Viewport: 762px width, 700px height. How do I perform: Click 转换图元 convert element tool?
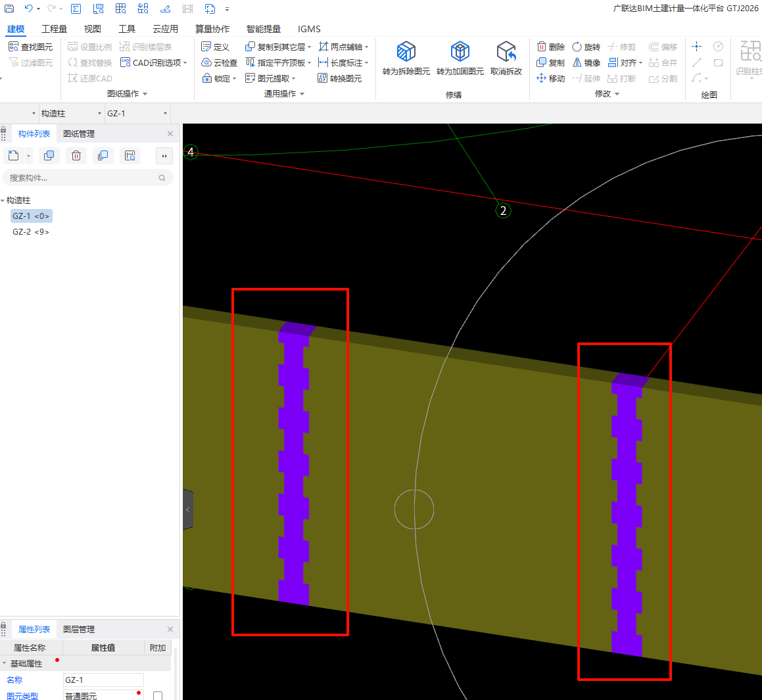(x=340, y=78)
